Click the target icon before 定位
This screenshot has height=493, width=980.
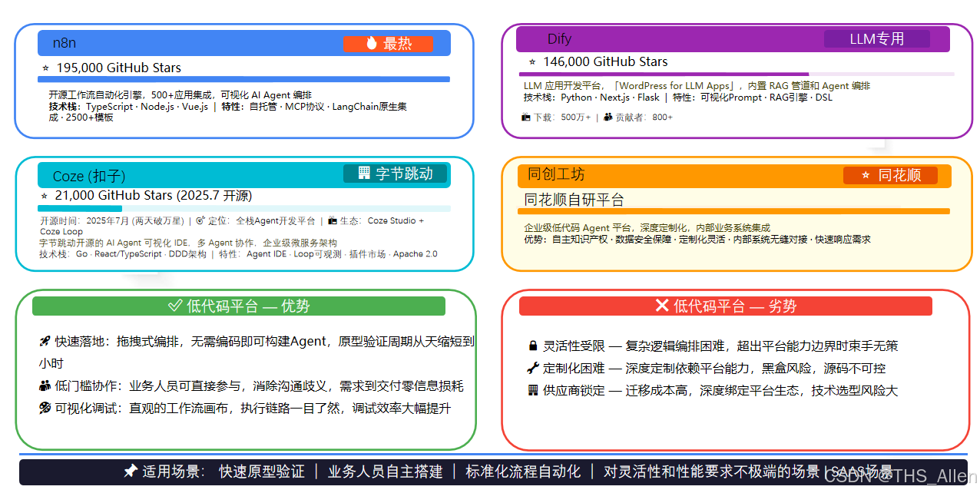tap(201, 220)
